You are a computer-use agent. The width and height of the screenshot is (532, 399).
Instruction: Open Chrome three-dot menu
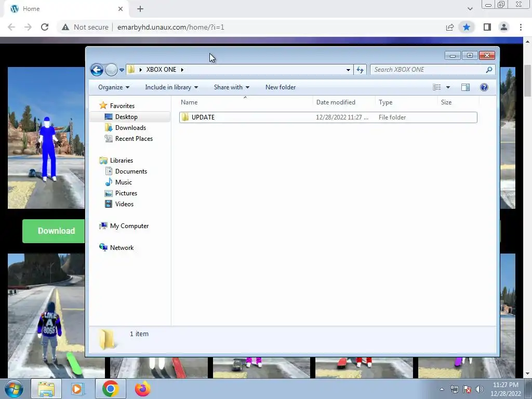521,27
